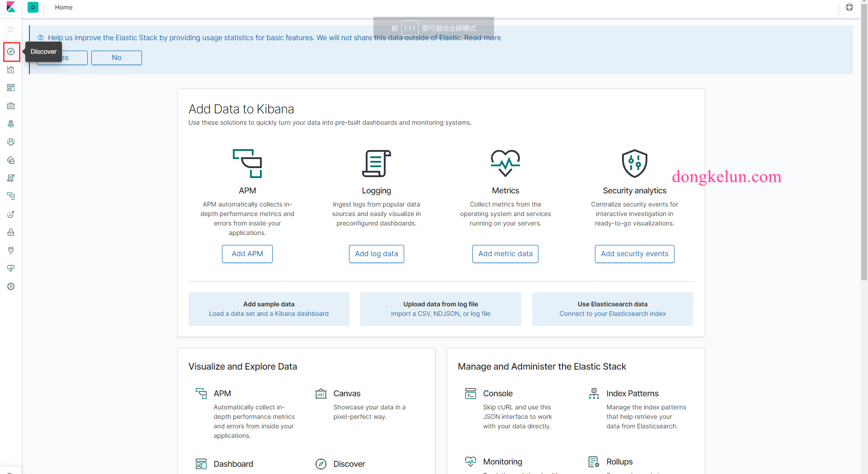
Task: Open Stack Monitoring heartbeat icon in sidebar
Action: [x=11, y=268]
